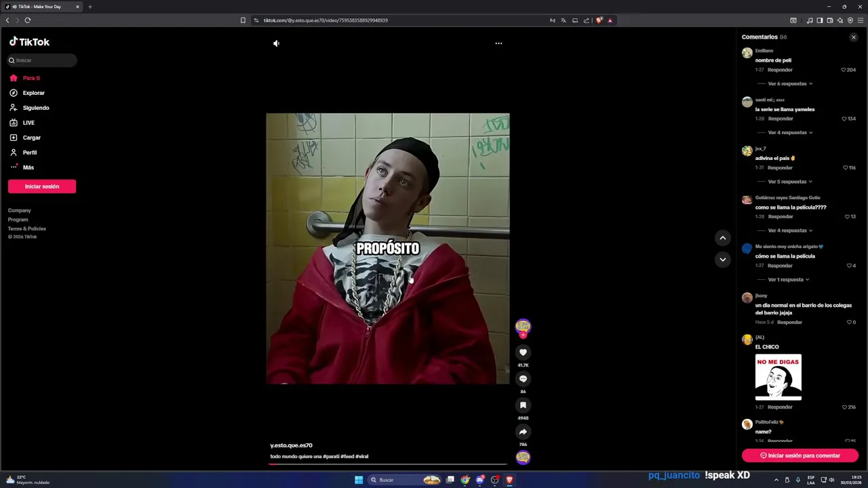Open the browser music note icon
The width and height of the screenshot is (868, 488).
810,20
